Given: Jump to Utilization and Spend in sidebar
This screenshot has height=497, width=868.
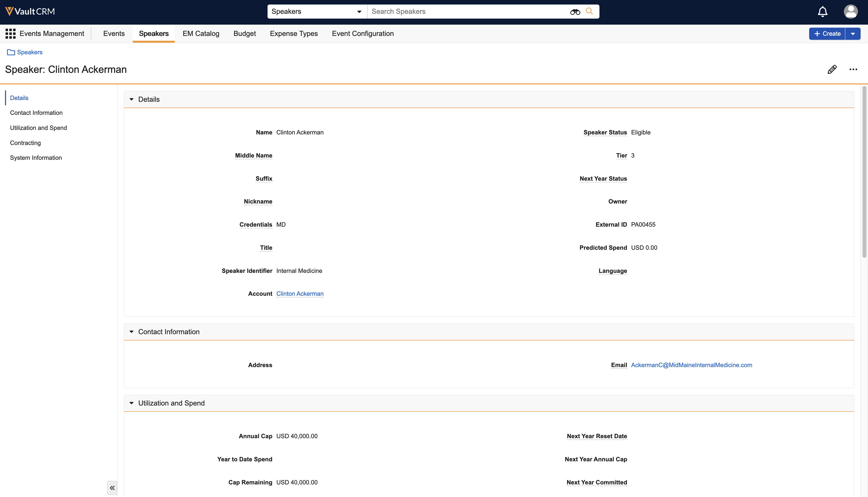Looking at the screenshot, I should (38, 128).
